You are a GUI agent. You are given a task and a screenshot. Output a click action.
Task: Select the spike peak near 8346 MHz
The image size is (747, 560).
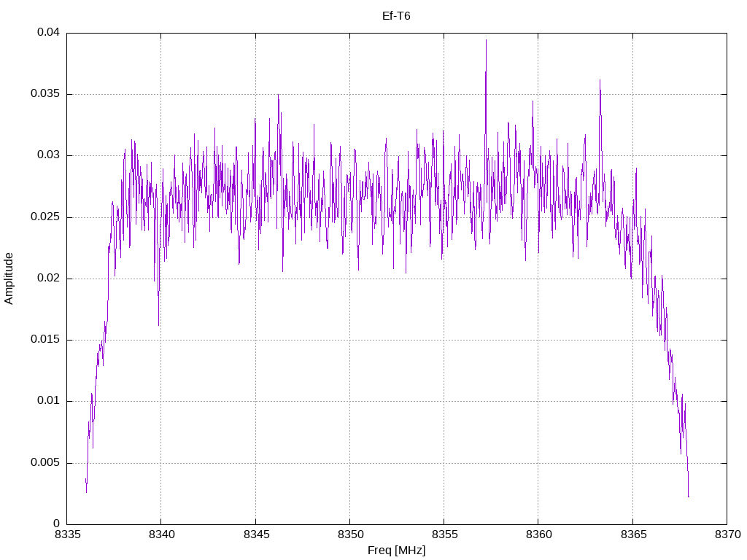278,96
